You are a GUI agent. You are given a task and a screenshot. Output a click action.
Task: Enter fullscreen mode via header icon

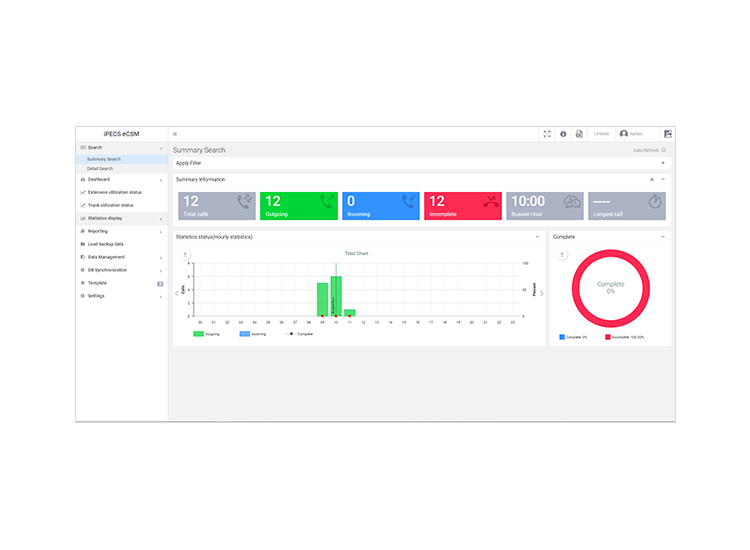click(x=547, y=134)
